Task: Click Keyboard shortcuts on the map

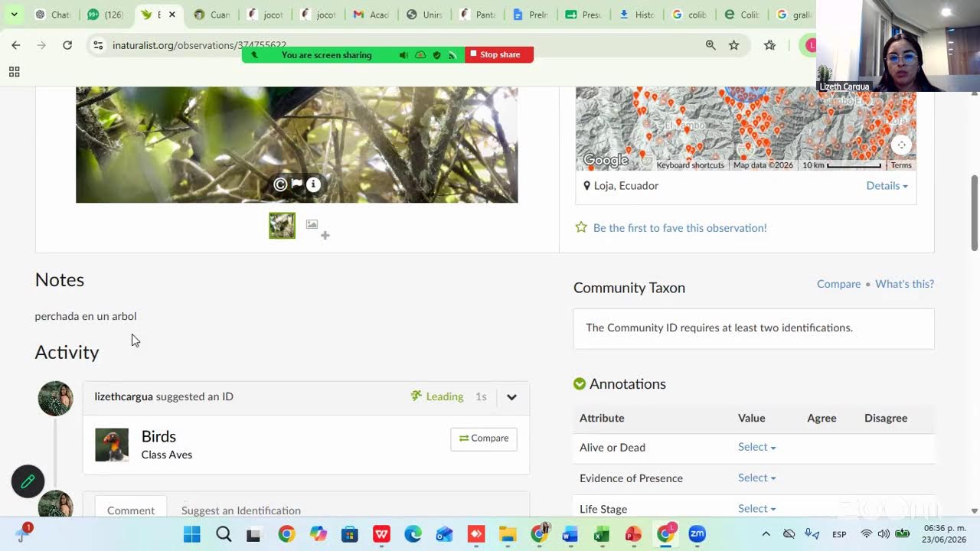Action: pos(690,165)
